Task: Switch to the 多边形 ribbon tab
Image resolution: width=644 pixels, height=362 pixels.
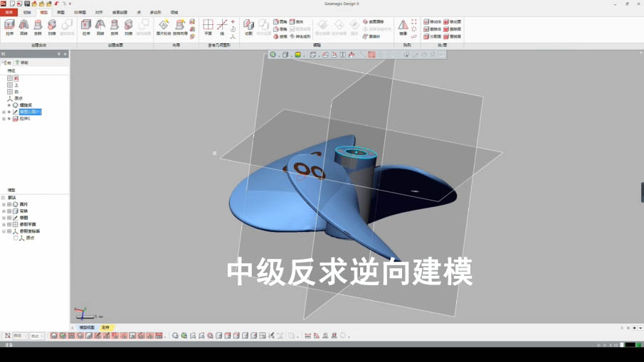Action: point(155,12)
